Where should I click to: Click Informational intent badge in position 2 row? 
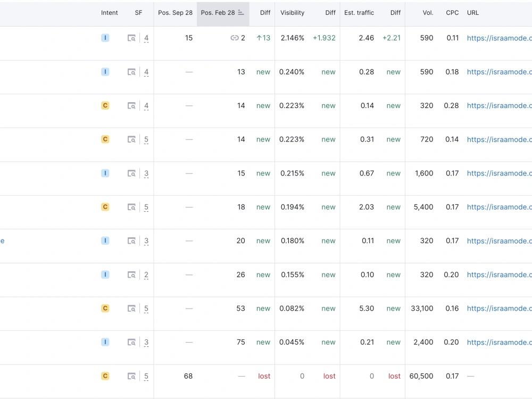pyautogui.click(x=105, y=38)
